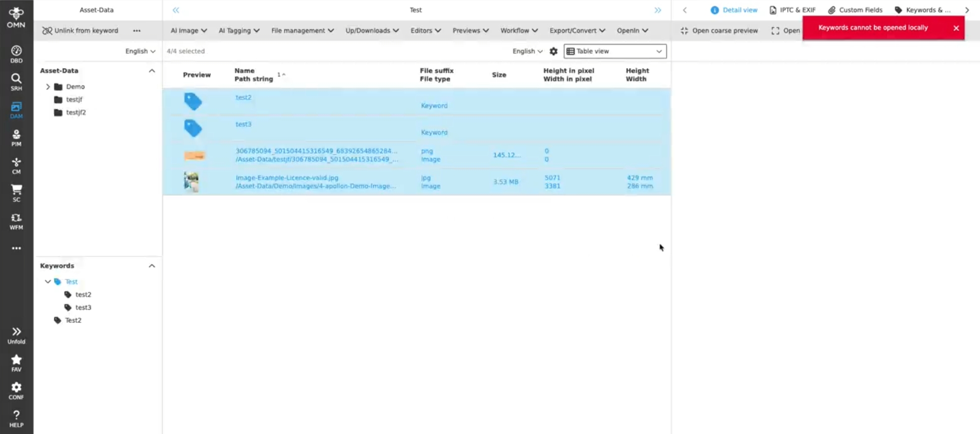Image resolution: width=980 pixels, height=434 pixels.
Task: Click the table settings gear icon
Action: pyautogui.click(x=553, y=51)
